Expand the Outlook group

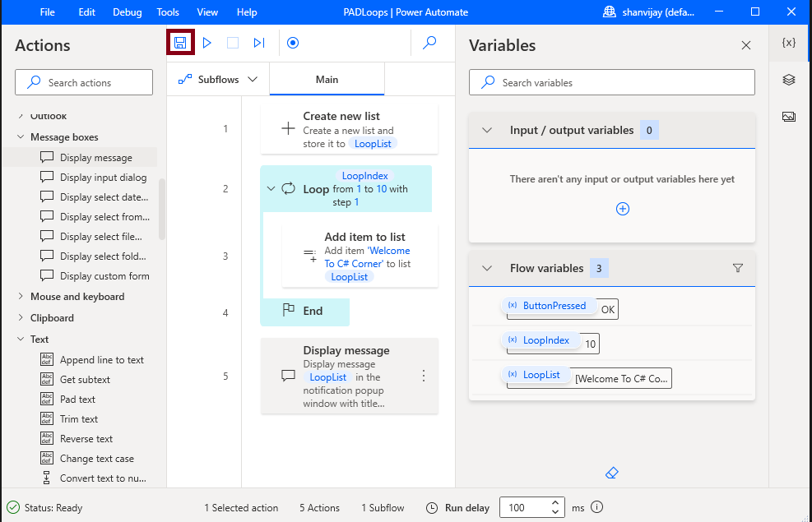(x=21, y=116)
